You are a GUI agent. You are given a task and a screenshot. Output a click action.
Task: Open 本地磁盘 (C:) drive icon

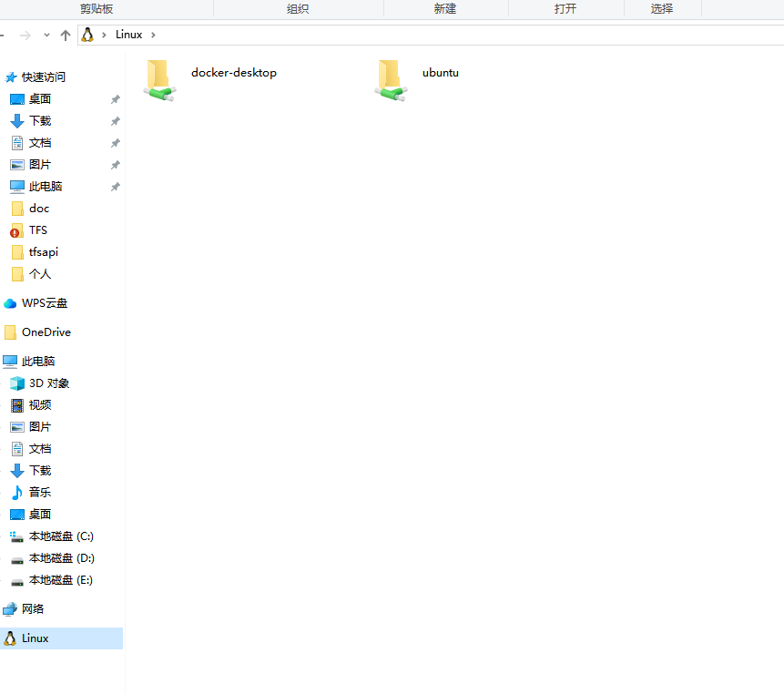tap(17, 536)
